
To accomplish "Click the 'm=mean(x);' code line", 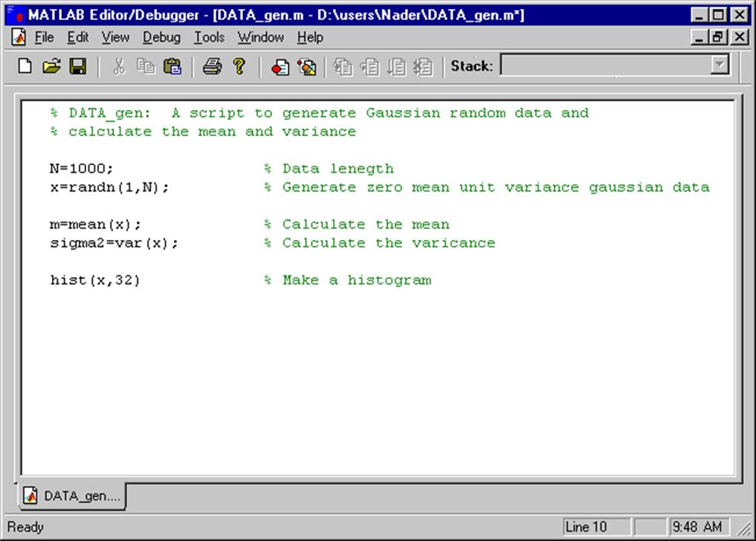I will [x=95, y=224].
